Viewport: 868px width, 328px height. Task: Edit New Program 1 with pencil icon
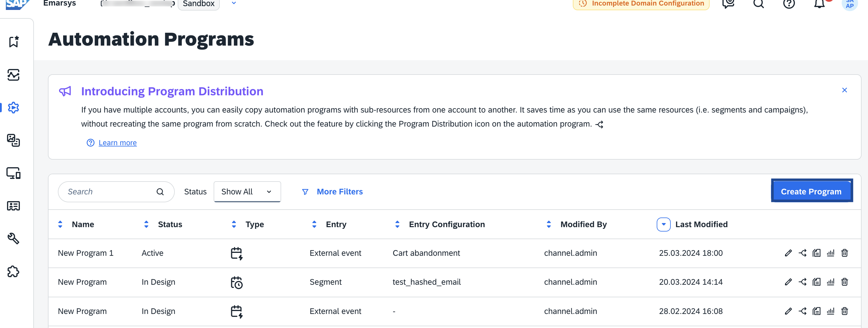click(788, 253)
